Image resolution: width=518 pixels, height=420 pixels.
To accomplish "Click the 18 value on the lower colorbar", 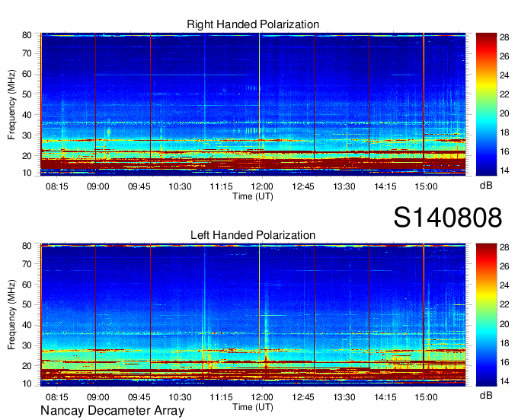I will pyautogui.click(x=504, y=343).
